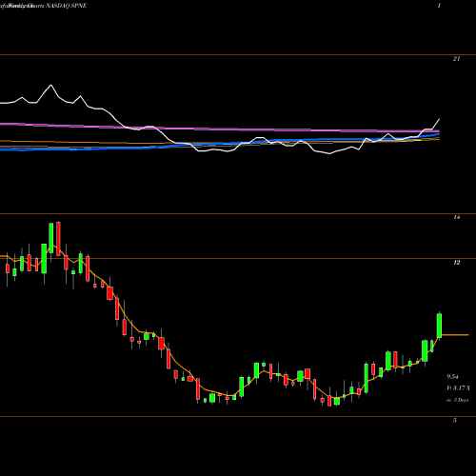Click the tallest red candlestick near the peak
Image resolution: width=476 pixels, height=476 pixels.
[x=58, y=239]
